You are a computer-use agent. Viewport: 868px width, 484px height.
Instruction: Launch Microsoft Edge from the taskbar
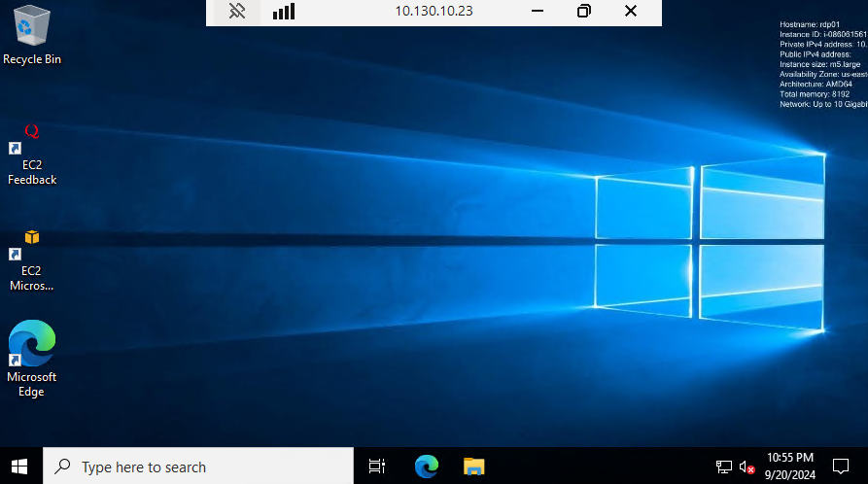426,467
